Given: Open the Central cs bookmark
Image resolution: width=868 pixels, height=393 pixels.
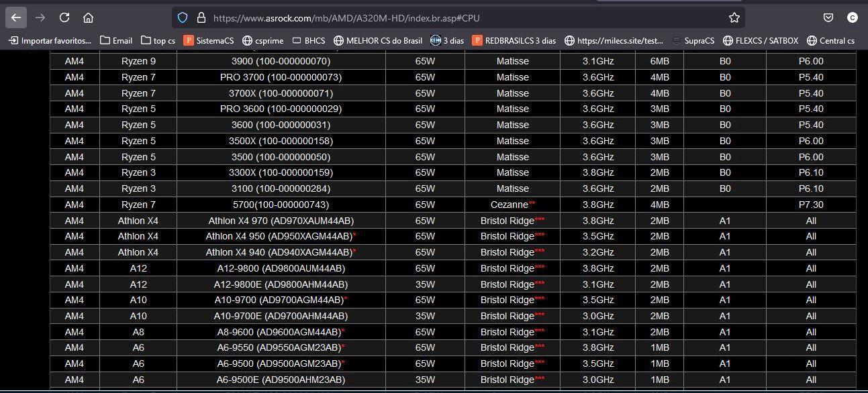Looking at the screenshot, I should coord(831,40).
